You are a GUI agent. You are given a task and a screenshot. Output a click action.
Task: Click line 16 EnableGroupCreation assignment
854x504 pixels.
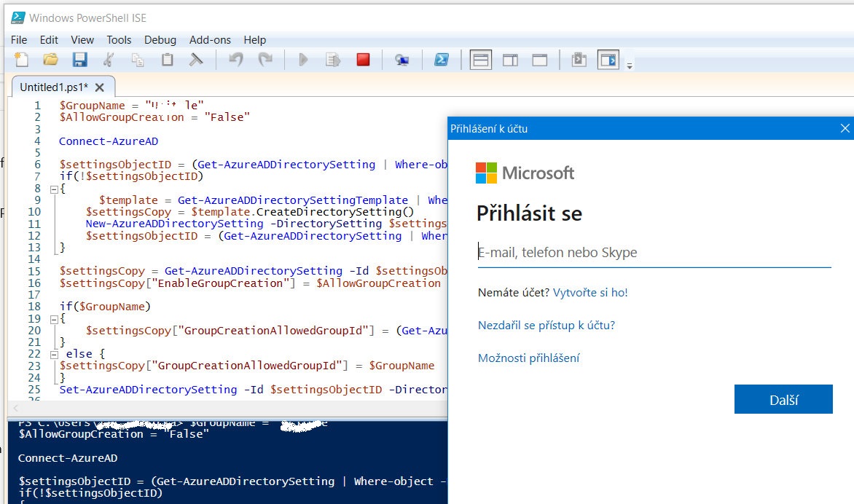click(x=250, y=283)
